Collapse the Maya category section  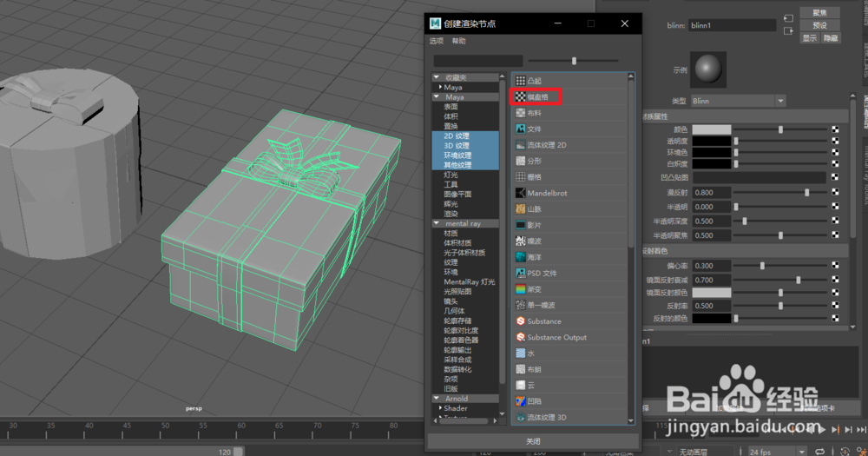437,97
